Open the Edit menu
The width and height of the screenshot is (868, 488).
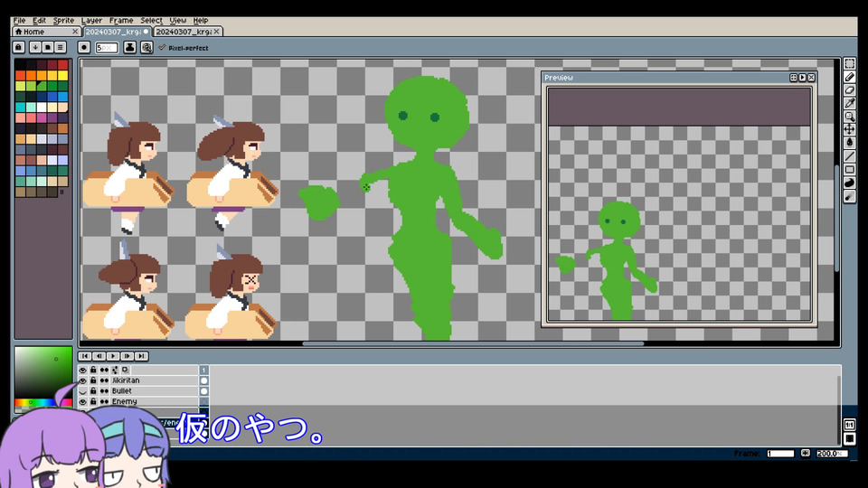pyautogui.click(x=39, y=21)
